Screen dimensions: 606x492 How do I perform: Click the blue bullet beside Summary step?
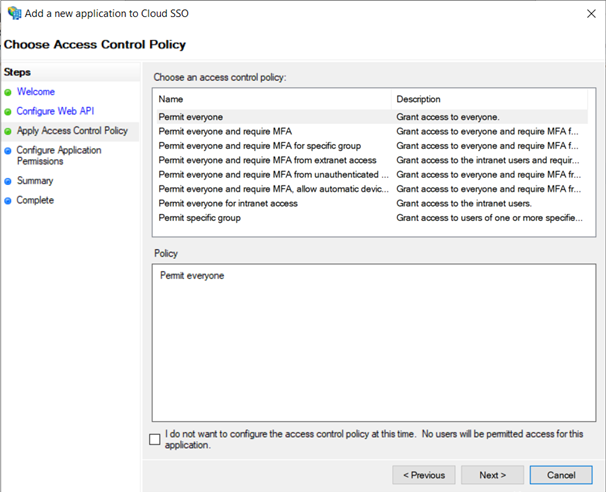point(8,181)
